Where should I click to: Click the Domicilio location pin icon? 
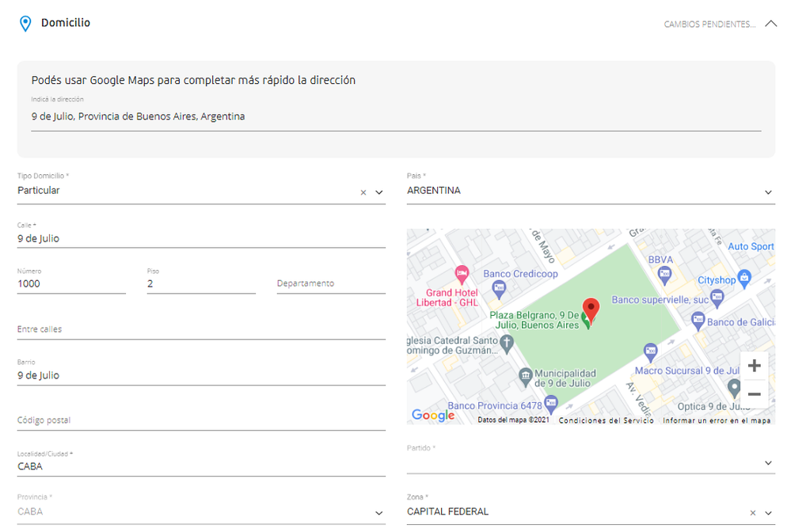click(x=25, y=24)
